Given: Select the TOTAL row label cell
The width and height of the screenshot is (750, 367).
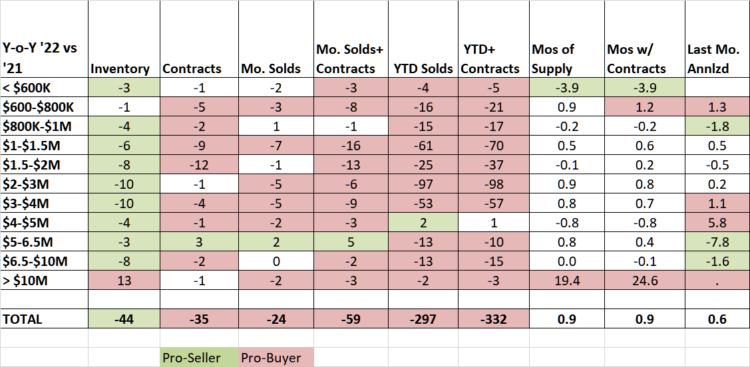Looking at the screenshot, I should point(44,319).
